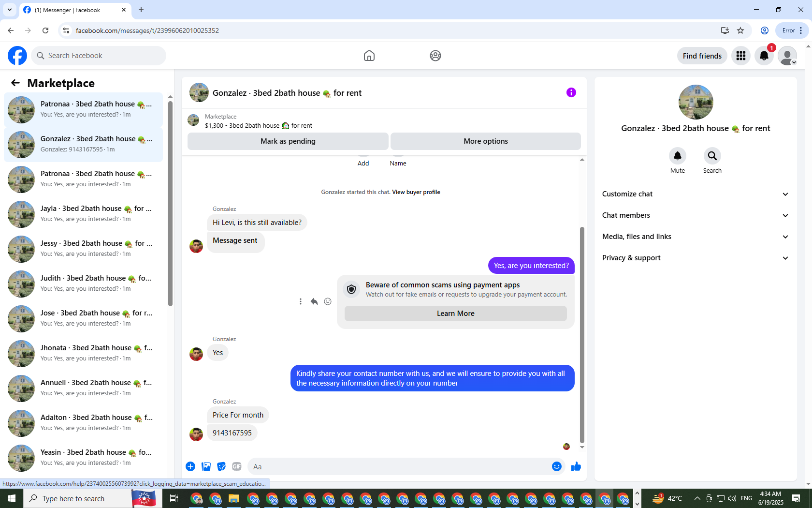Show hidden system tray icons
This screenshot has width=812, height=508.
697,498
